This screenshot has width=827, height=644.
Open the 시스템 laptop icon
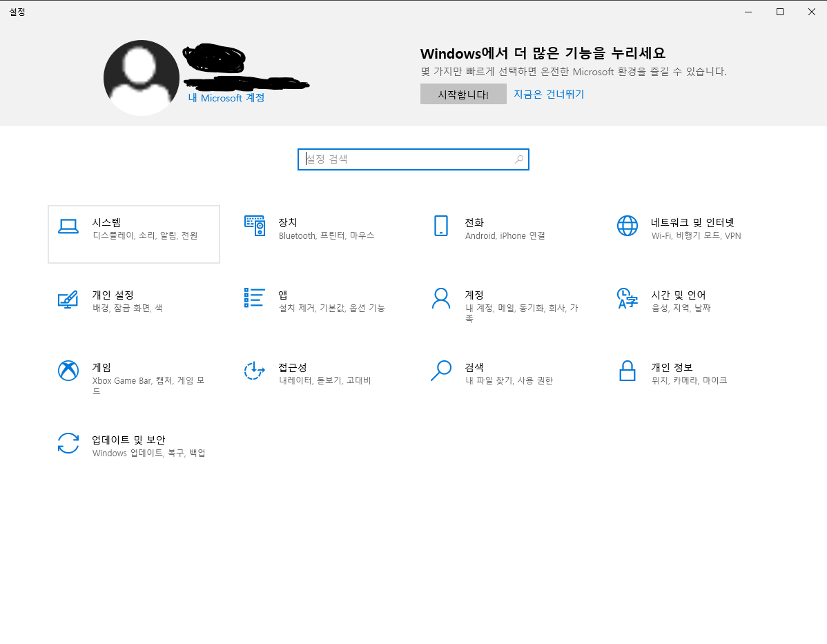[x=68, y=226]
